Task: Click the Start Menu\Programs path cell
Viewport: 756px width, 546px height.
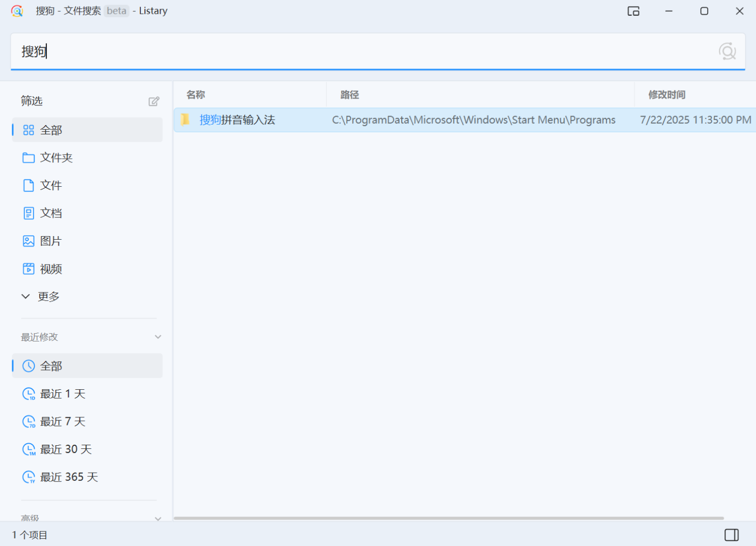Action: pyautogui.click(x=474, y=120)
